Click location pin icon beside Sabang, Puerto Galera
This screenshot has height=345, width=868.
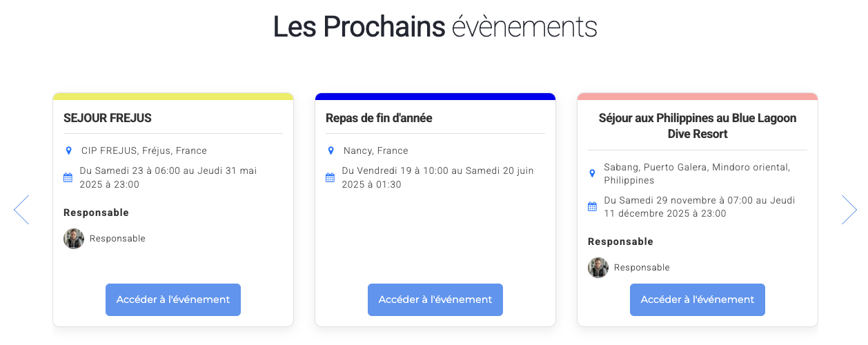[592, 173]
